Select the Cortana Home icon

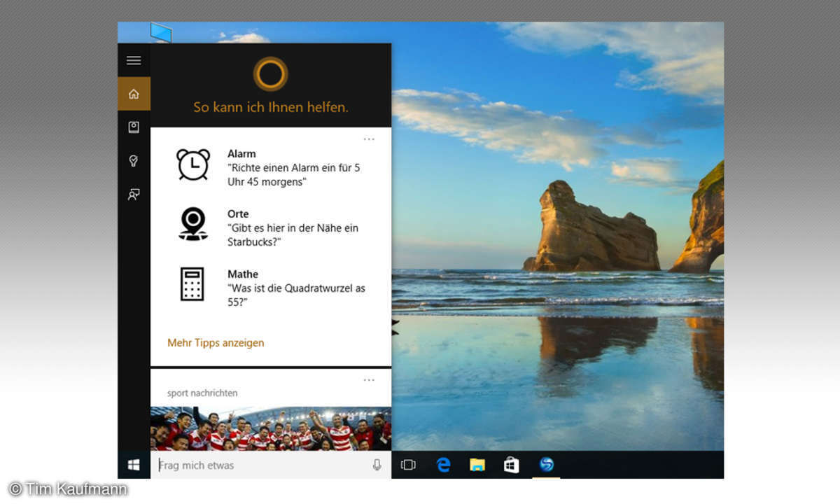coord(134,94)
